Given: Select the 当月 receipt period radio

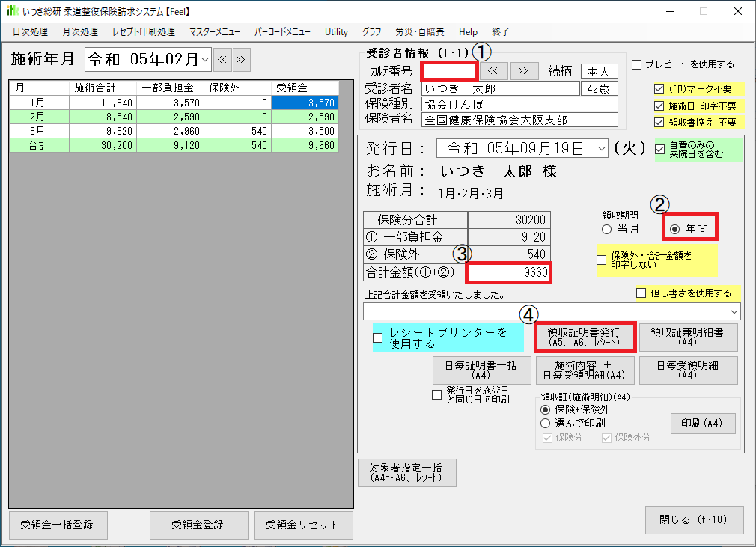Looking at the screenshot, I should [606, 229].
